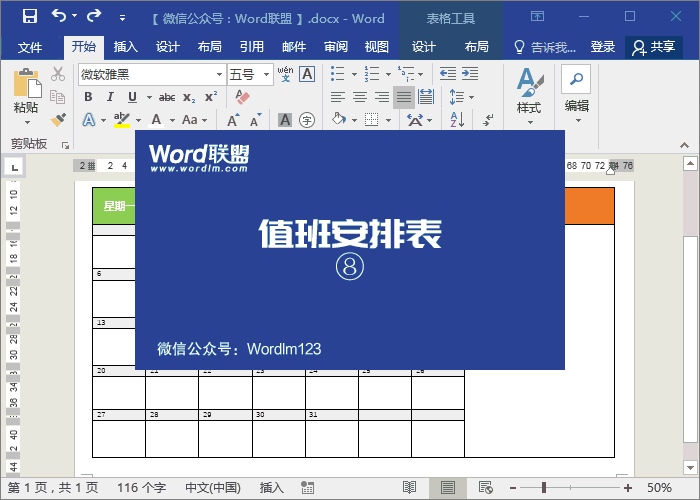Click the 告诉我 search box

(x=545, y=47)
